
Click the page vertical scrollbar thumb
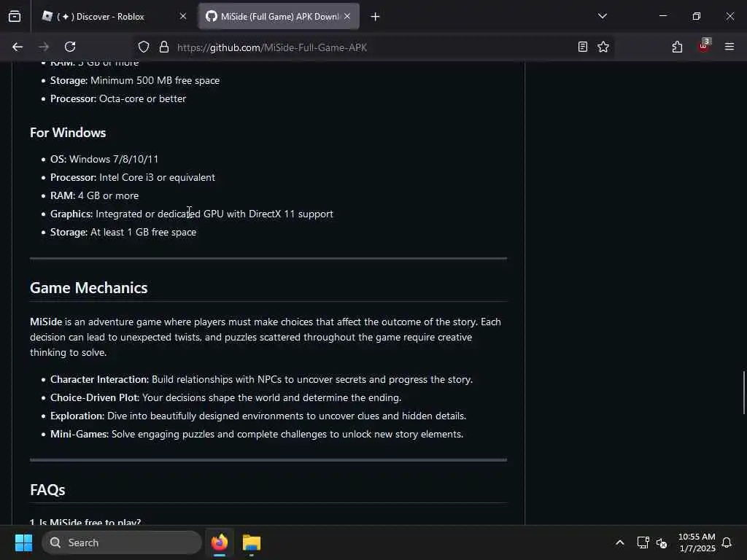[x=743, y=392]
